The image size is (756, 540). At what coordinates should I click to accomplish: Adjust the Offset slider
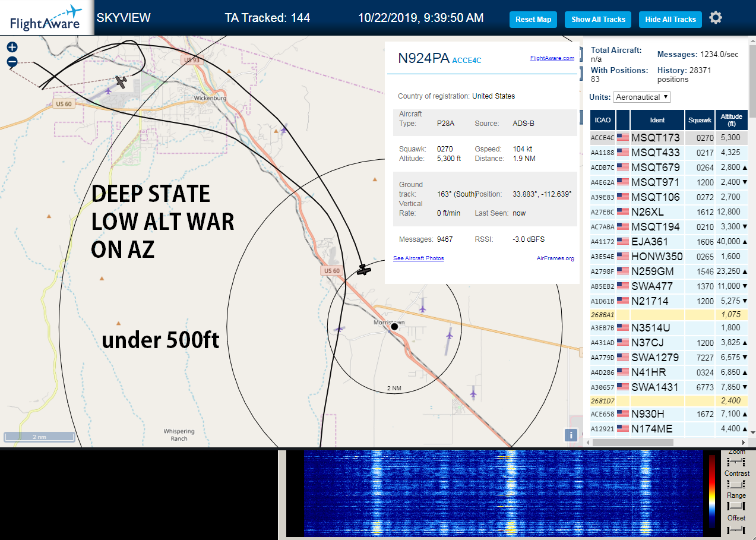736,529
